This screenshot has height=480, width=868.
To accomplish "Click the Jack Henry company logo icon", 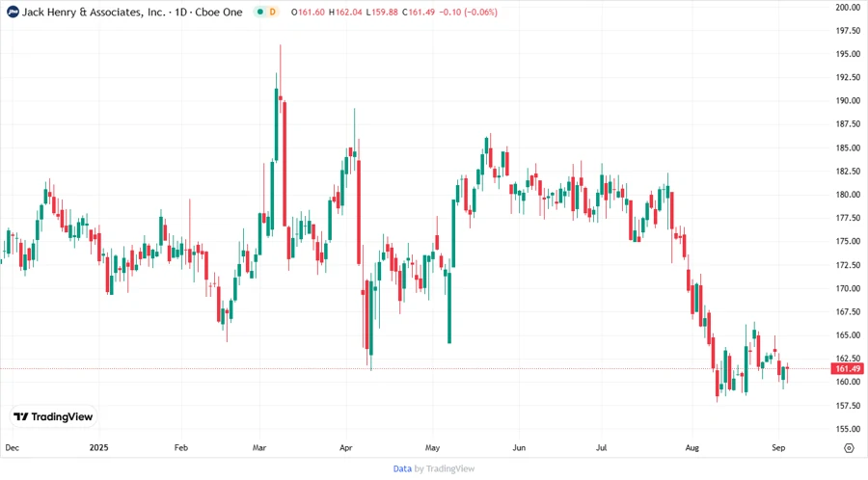I will coord(13,12).
